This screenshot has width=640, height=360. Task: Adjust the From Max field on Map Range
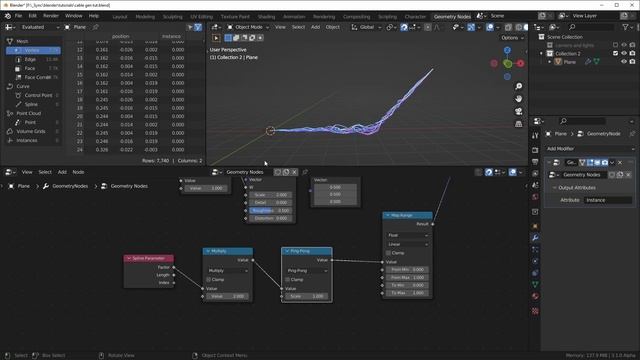(x=407, y=278)
